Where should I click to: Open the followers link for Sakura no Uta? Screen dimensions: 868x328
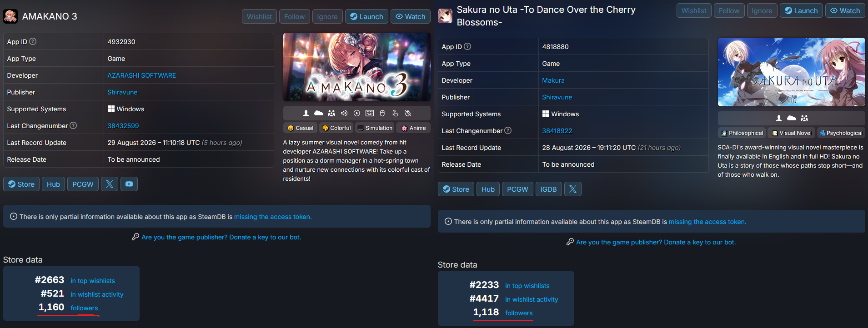point(519,313)
